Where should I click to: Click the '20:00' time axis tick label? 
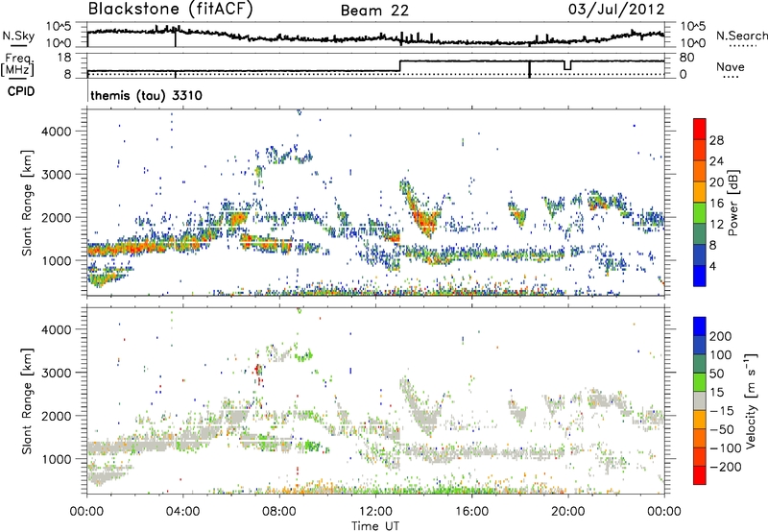click(x=567, y=512)
